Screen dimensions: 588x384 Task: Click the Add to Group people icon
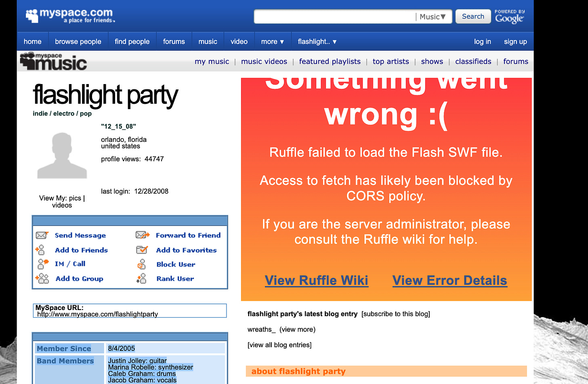point(42,279)
